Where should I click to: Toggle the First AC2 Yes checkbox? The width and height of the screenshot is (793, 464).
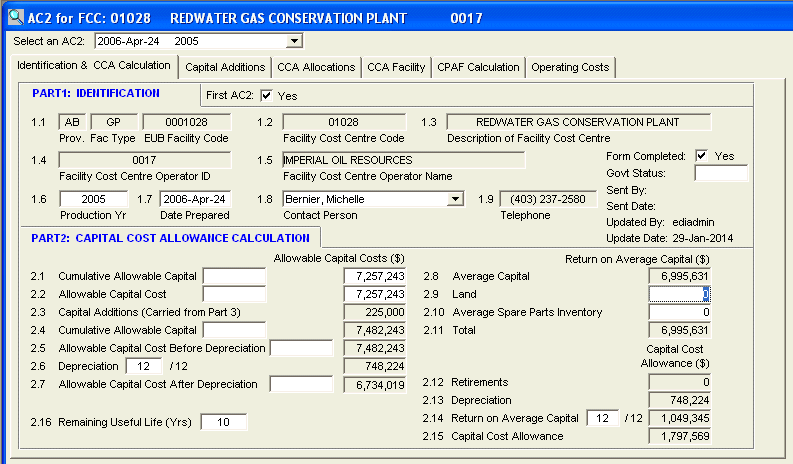coord(266,96)
